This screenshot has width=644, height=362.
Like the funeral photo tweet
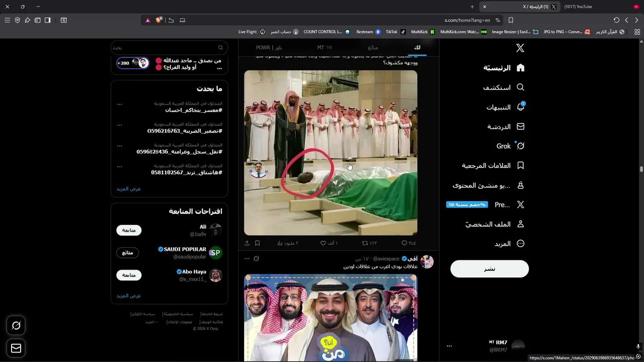(329, 243)
